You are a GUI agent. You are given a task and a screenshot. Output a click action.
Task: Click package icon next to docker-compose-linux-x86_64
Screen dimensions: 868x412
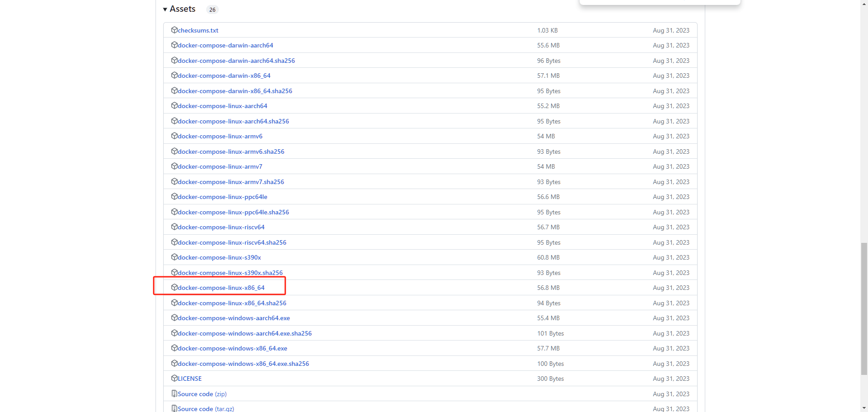(174, 288)
